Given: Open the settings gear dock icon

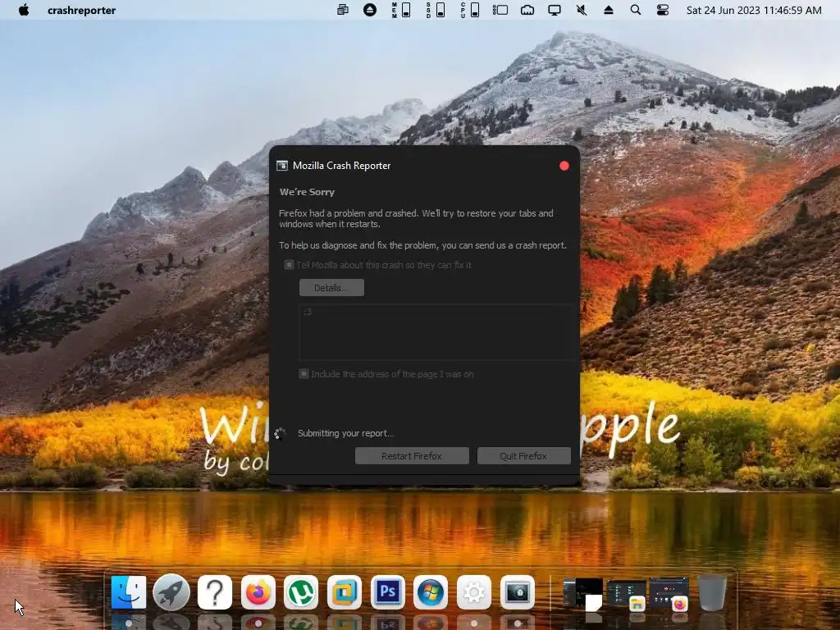Looking at the screenshot, I should (x=474, y=592).
